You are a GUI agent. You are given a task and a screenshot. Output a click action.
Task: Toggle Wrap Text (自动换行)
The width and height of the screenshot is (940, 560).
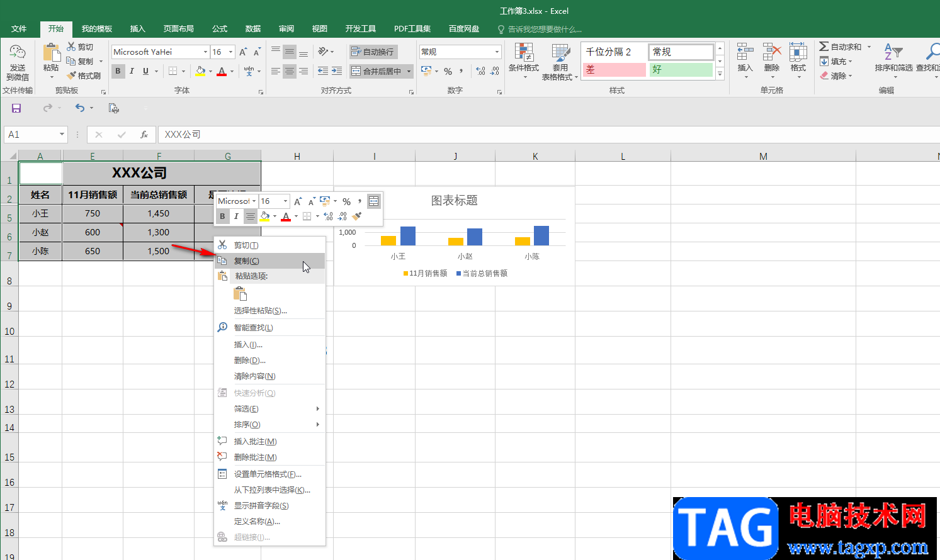[372, 52]
